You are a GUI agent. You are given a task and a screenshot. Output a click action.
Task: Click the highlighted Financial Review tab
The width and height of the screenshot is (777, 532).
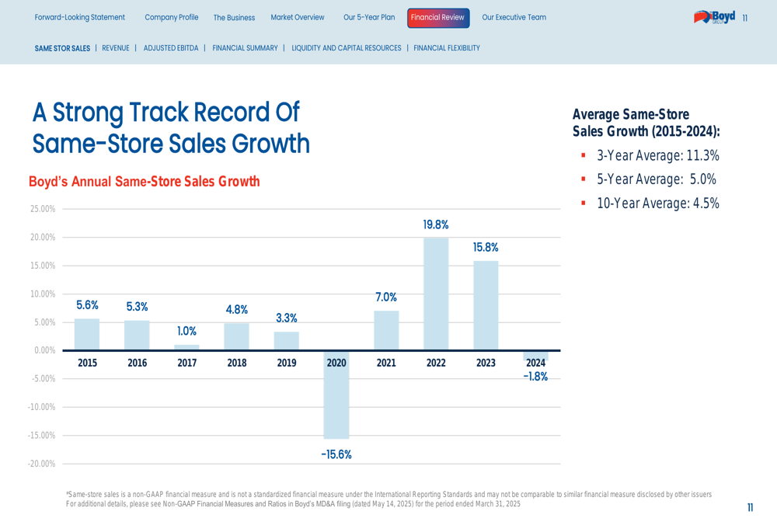coord(438,18)
